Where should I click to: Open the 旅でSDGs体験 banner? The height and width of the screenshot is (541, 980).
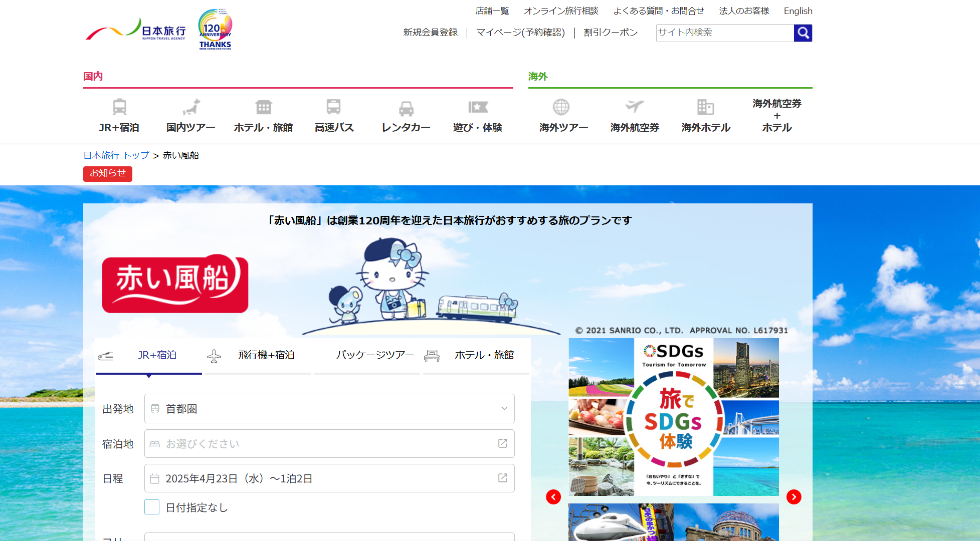674,417
